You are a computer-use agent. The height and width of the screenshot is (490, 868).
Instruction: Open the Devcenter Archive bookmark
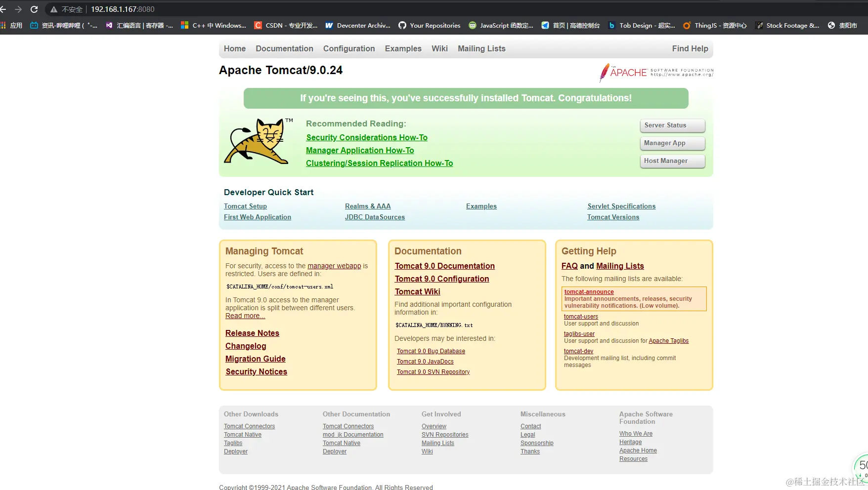tap(358, 25)
